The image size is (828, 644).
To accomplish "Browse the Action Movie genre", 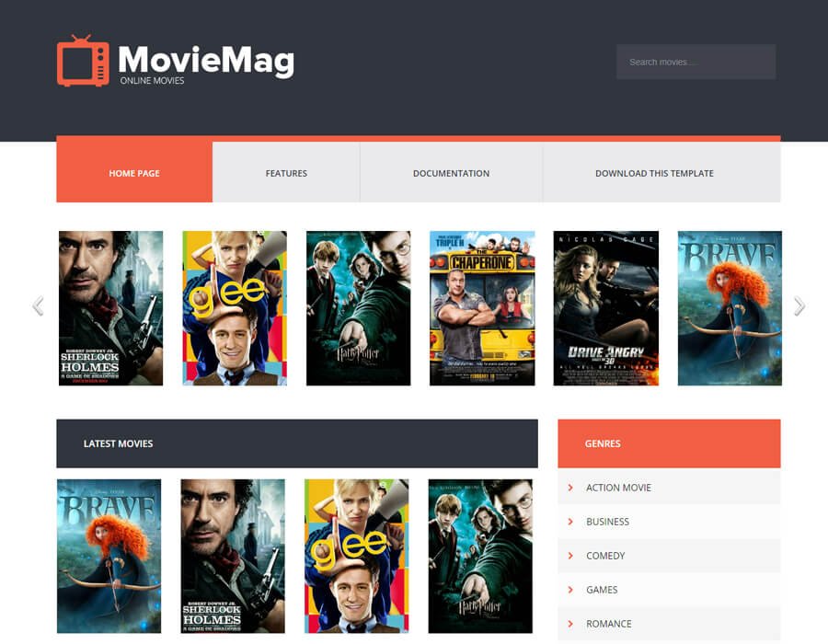I will pyautogui.click(x=669, y=488).
